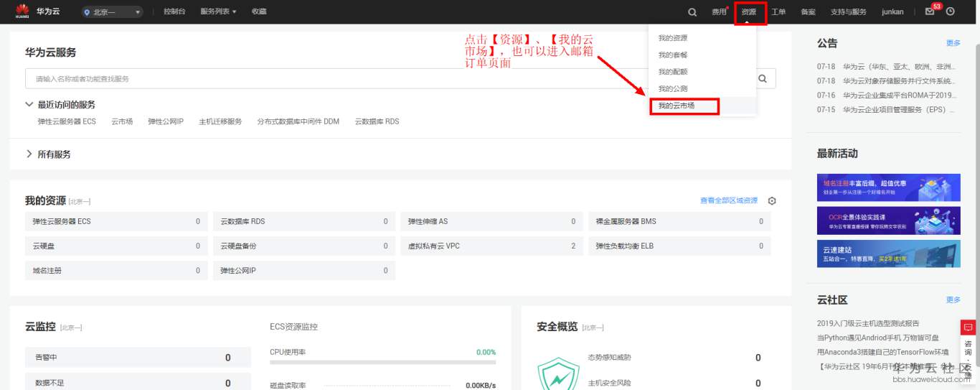Viewport: 980px width, 390px height.
Task: Click 主机安全风险 row
Action: (674, 383)
